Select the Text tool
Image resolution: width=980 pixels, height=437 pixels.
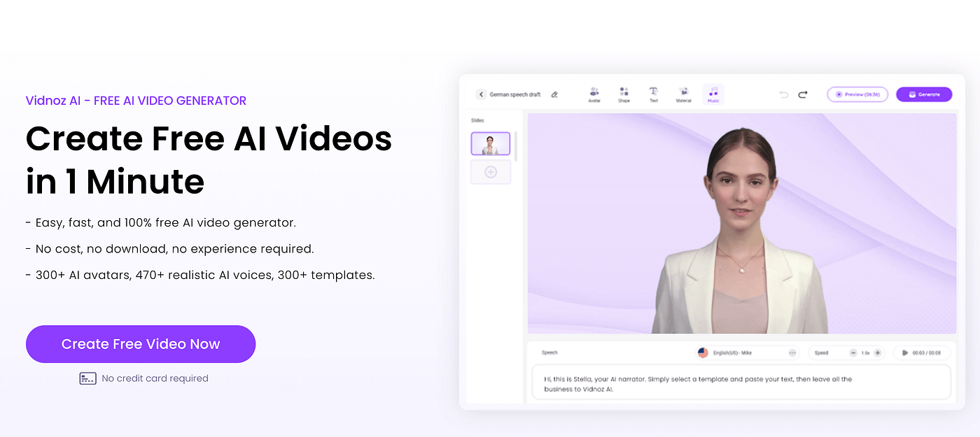pos(653,95)
